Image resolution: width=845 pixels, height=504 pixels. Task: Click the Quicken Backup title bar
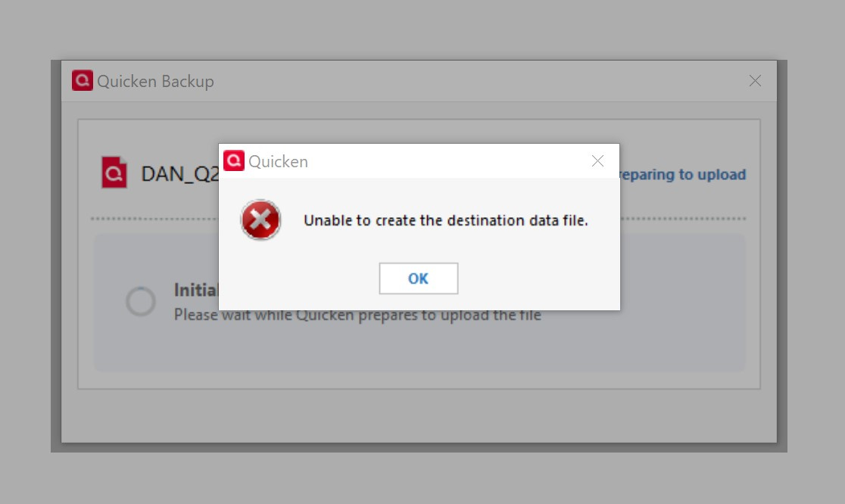[419, 81]
